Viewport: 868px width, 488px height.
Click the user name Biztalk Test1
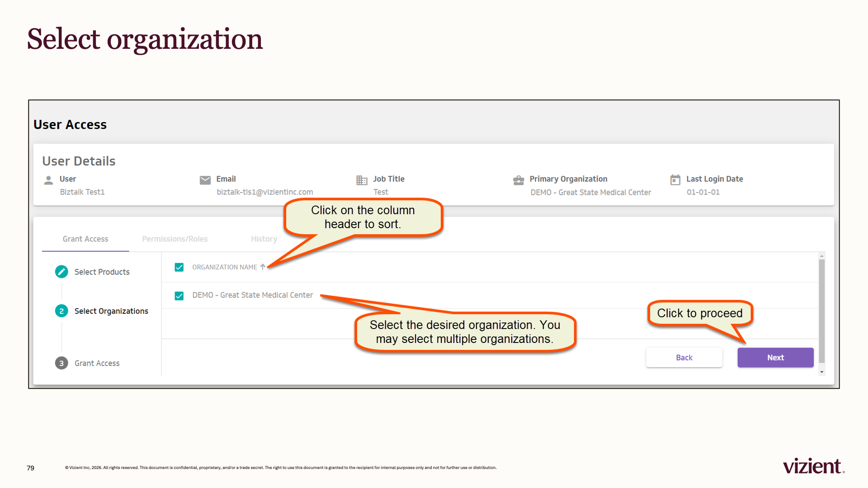click(x=82, y=192)
